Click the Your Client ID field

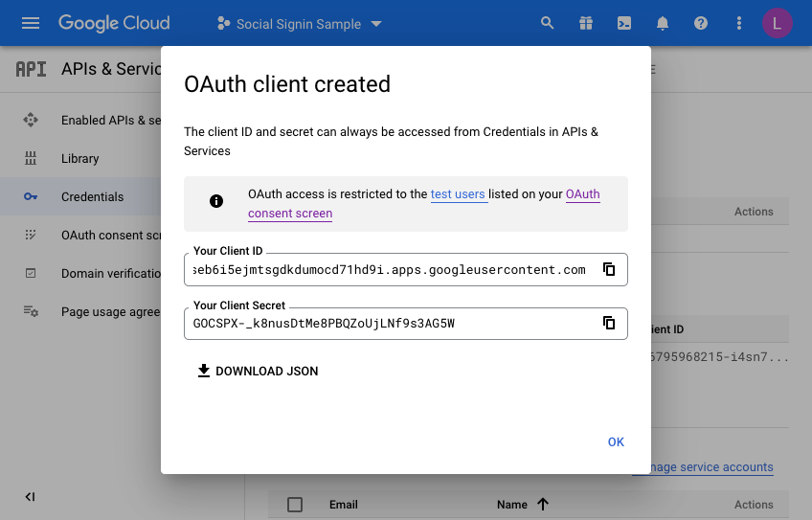tap(406, 270)
